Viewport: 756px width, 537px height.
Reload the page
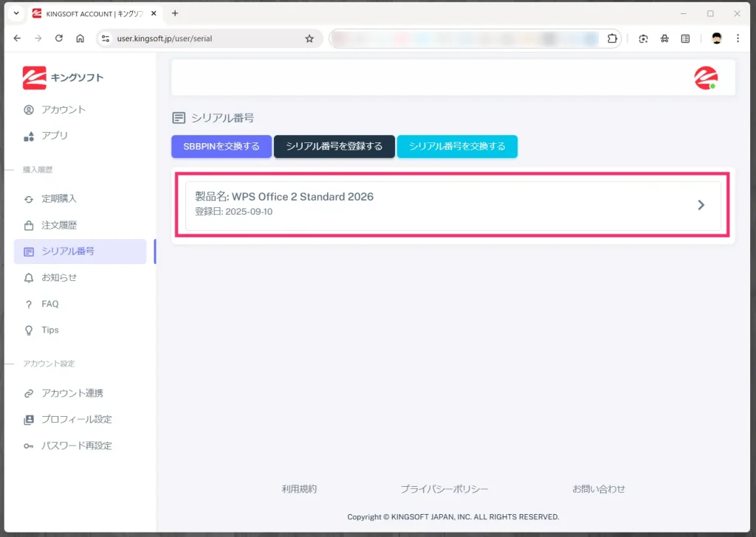point(59,38)
